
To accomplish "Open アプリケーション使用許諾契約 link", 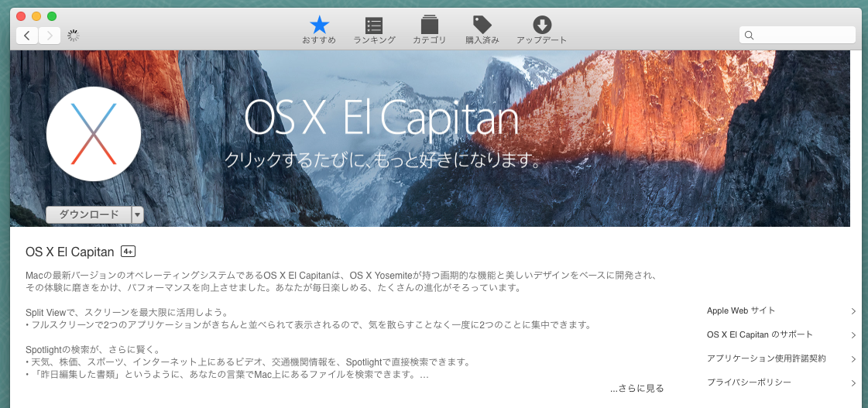I will [766, 358].
